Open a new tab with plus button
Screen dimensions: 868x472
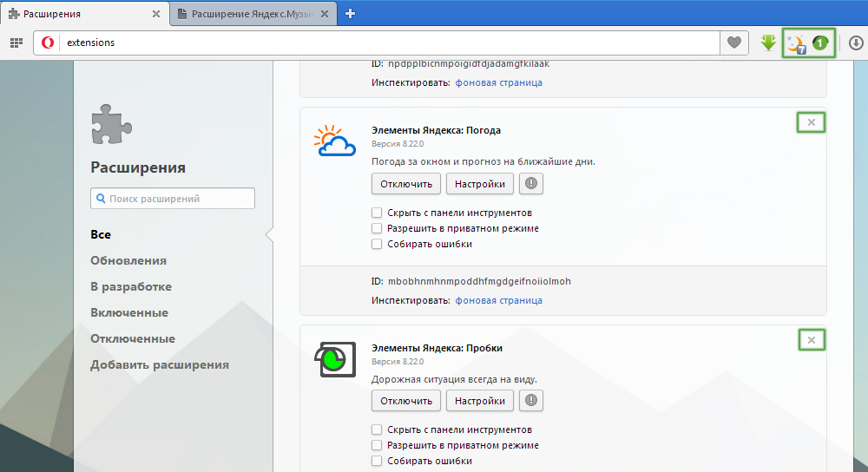(350, 14)
